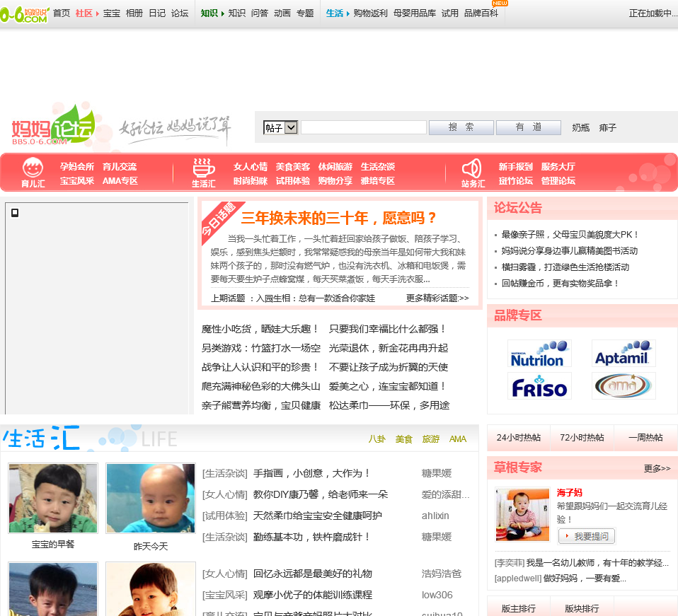Click the 痱子 hot search keyword
Image resolution: width=678 pixels, height=616 pixels.
pos(607,128)
